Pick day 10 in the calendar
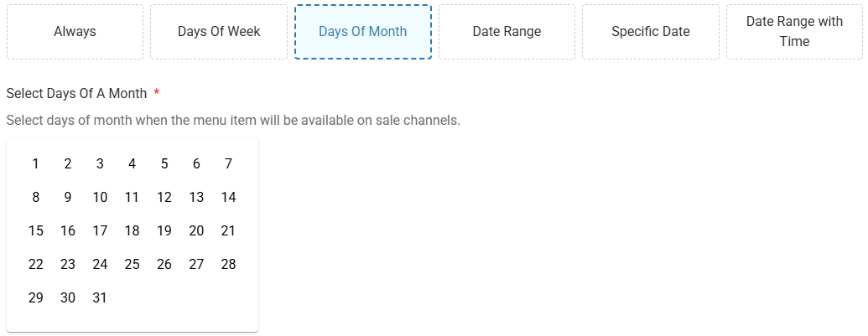This screenshot has height=336, width=868. (x=100, y=197)
